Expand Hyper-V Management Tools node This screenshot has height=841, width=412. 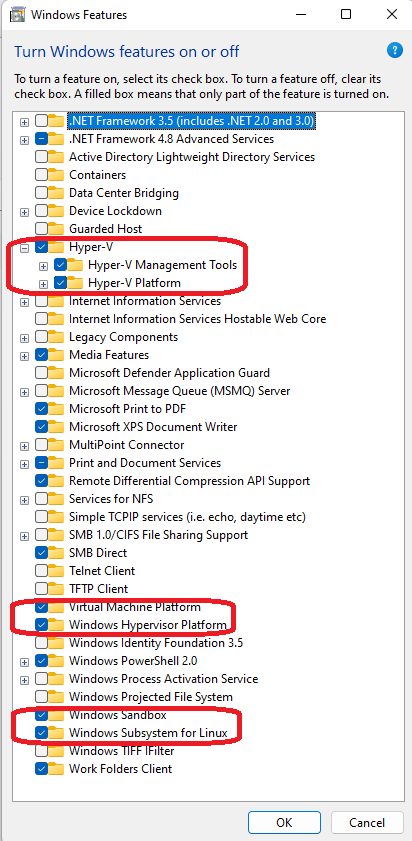pyautogui.click(x=43, y=265)
